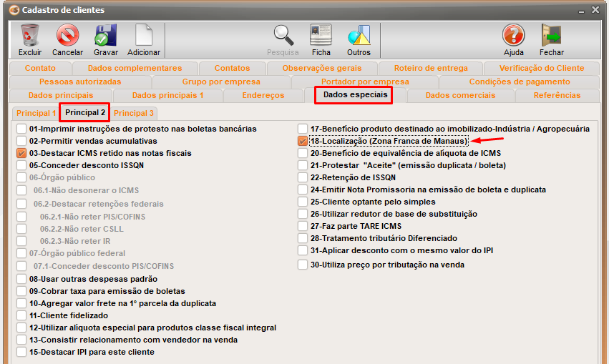Screen dimensions: 609x364
Task: Check 11-Cliente fidelizado box
Action: [x=21, y=315]
